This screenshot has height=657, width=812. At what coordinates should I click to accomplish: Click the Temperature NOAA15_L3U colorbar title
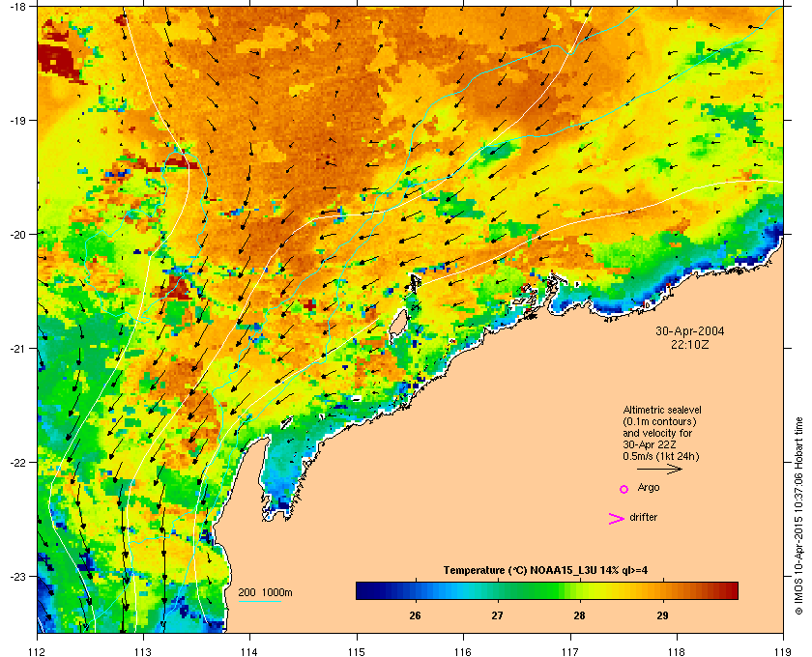[545, 571]
